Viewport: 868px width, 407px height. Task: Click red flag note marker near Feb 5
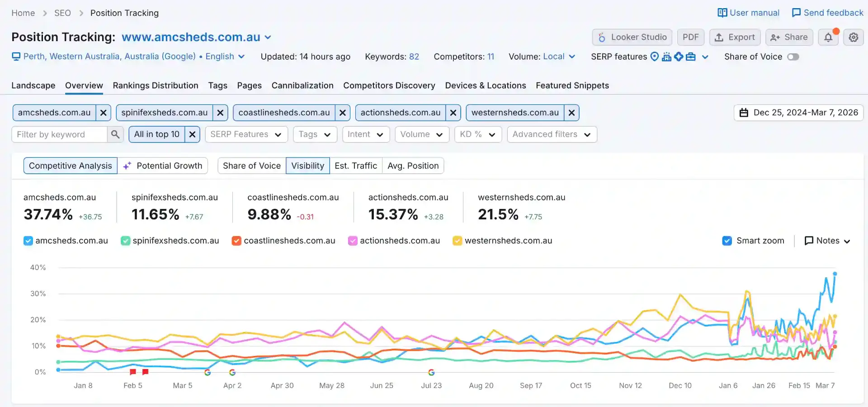(133, 372)
